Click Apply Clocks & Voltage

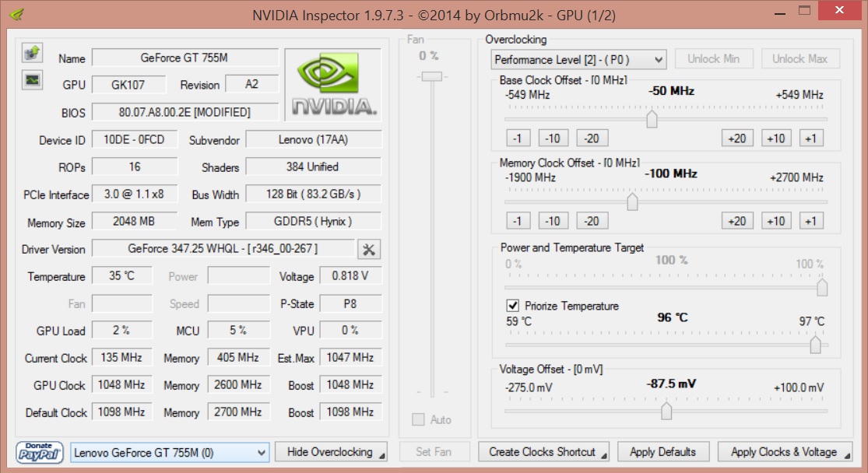785,452
